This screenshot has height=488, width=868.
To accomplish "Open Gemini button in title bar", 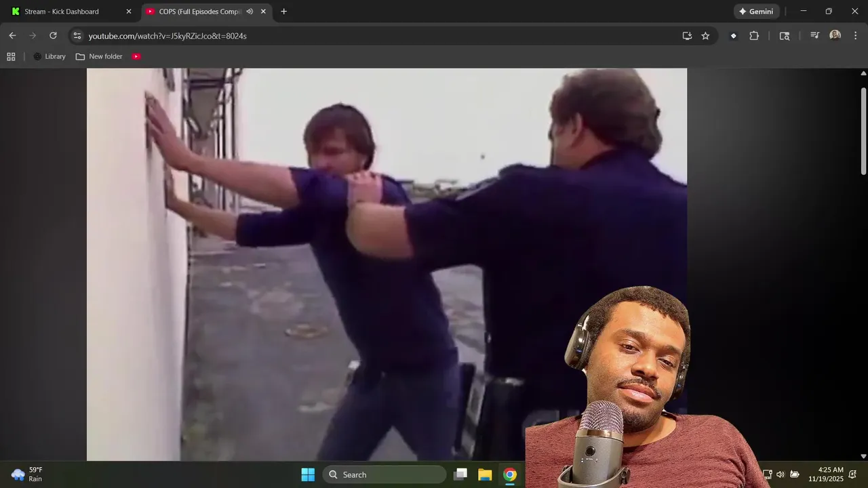I will point(756,12).
